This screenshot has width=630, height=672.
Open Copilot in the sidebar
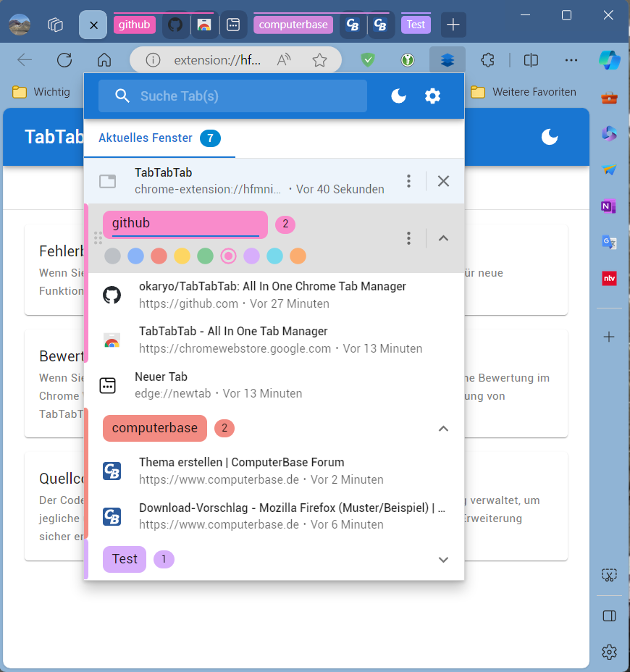click(x=610, y=60)
